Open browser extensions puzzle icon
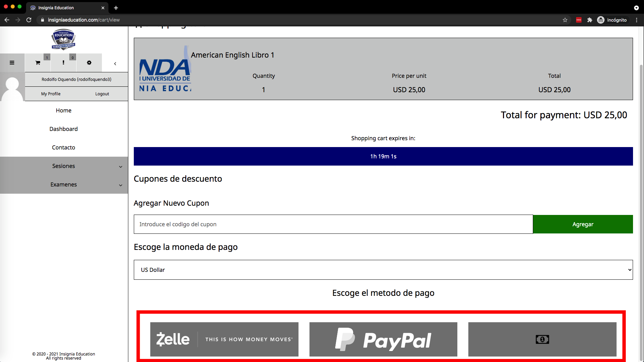The width and height of the screenshot is (644, 362). point(590,20)
